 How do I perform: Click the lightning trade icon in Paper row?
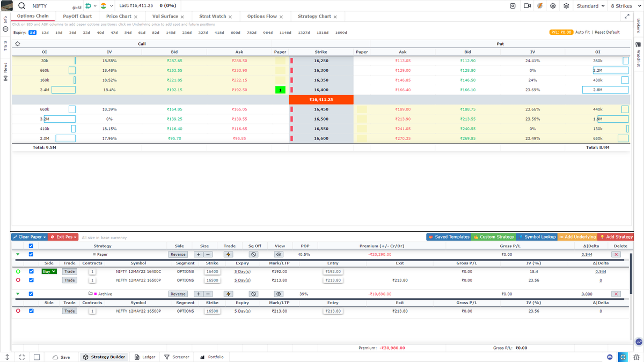(229, 254)
